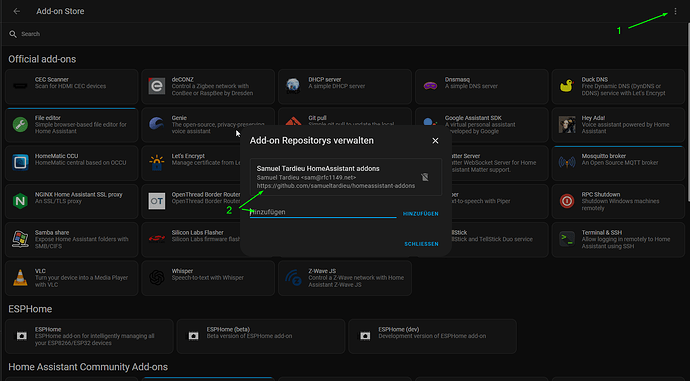This screenshot has width=690, height=381.
Task: Delete the Samuel Tardieu repository
Action: (425, 177)
